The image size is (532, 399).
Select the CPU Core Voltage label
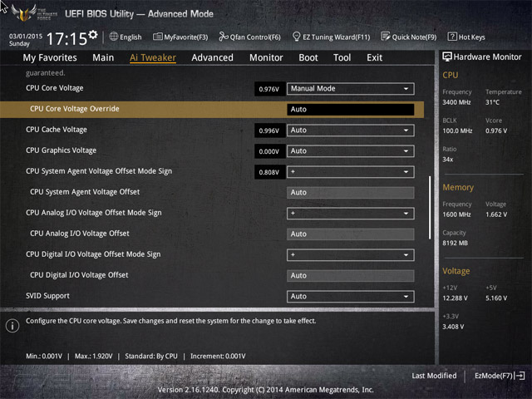coord(55,88)
